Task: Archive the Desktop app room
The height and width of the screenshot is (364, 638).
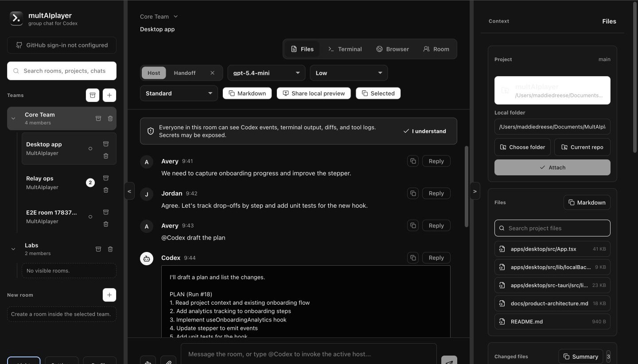Action: [x=106, y=144]
